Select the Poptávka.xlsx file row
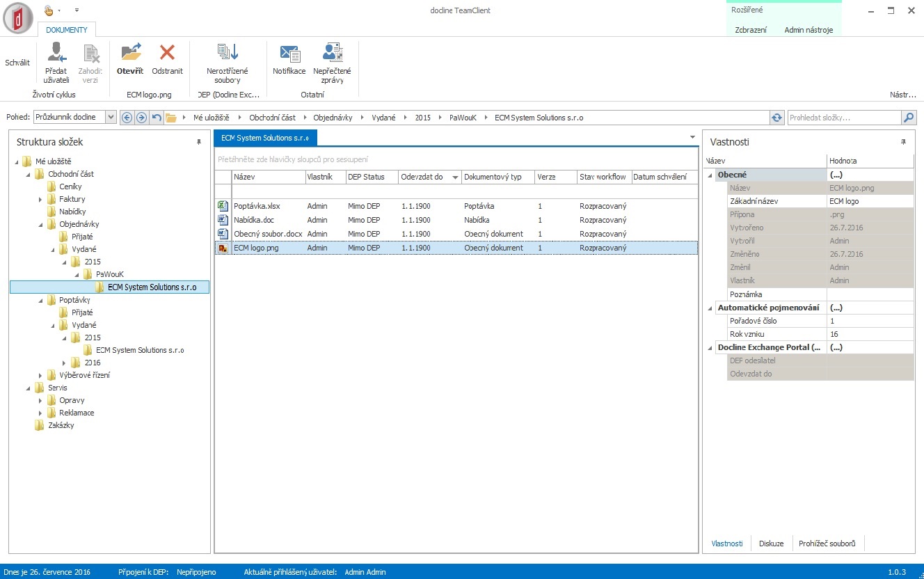 click(257, 206)
